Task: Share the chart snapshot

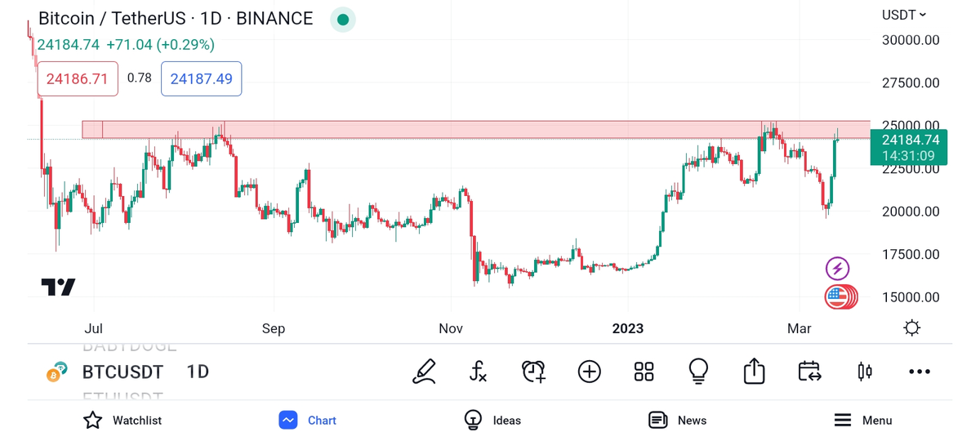Action: pyautogui.click(x=754, y=372)
